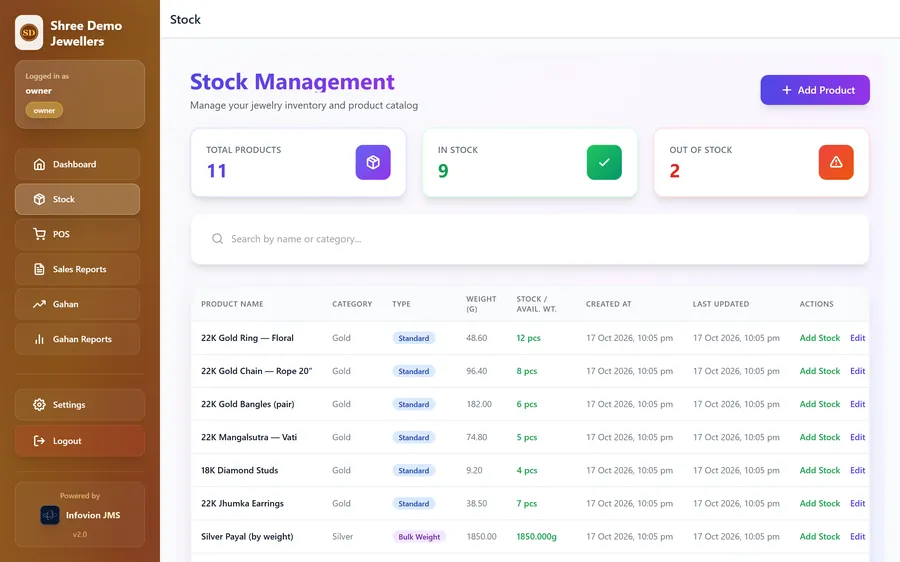The width and height of the screenshot is (900, 562).
Task: Edit the 22K Gold Ring — Floral row
Action: pos(858,338)
